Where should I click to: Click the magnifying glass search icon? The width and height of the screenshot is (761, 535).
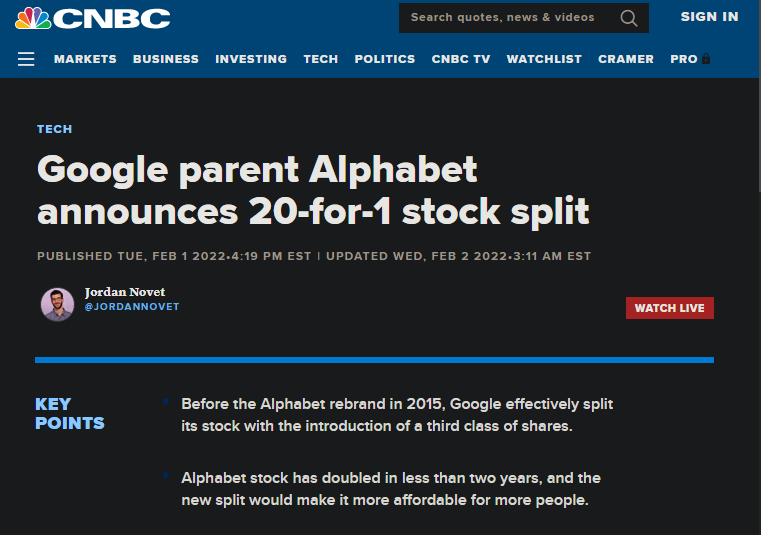(629, 18)
